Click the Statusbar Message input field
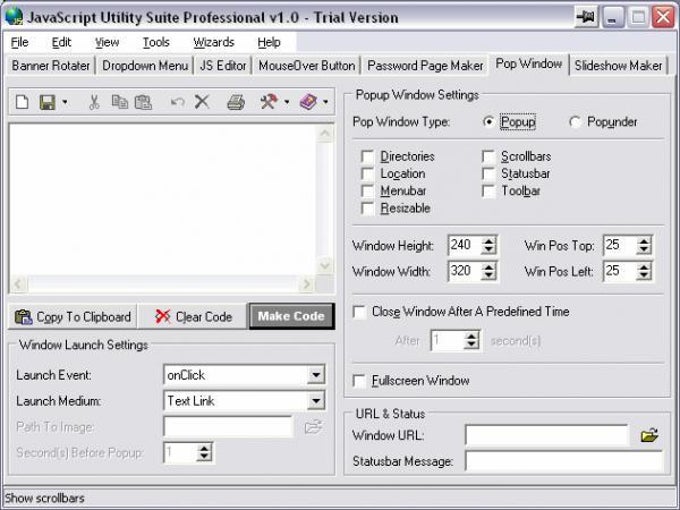 (x=564, y=461)
